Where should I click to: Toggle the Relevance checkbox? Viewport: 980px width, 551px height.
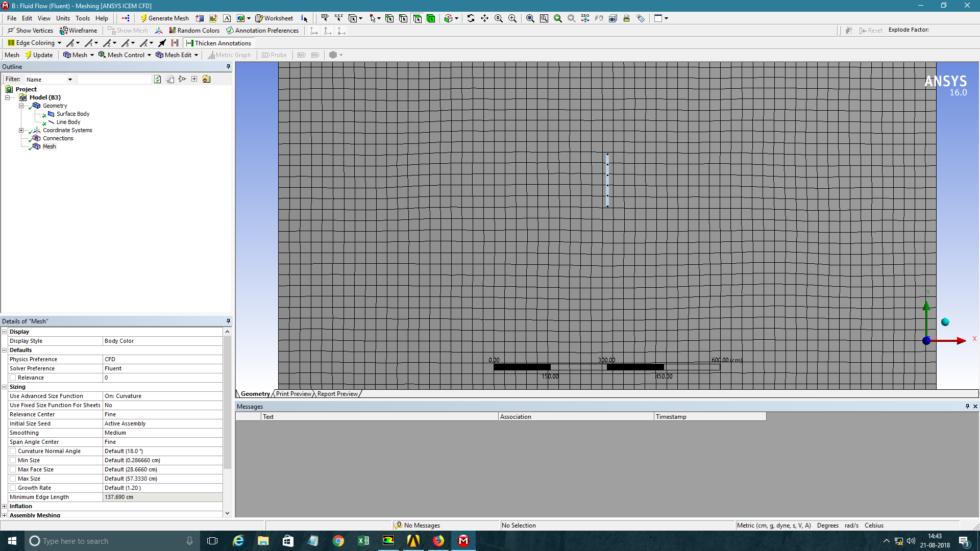click(13, 378)
